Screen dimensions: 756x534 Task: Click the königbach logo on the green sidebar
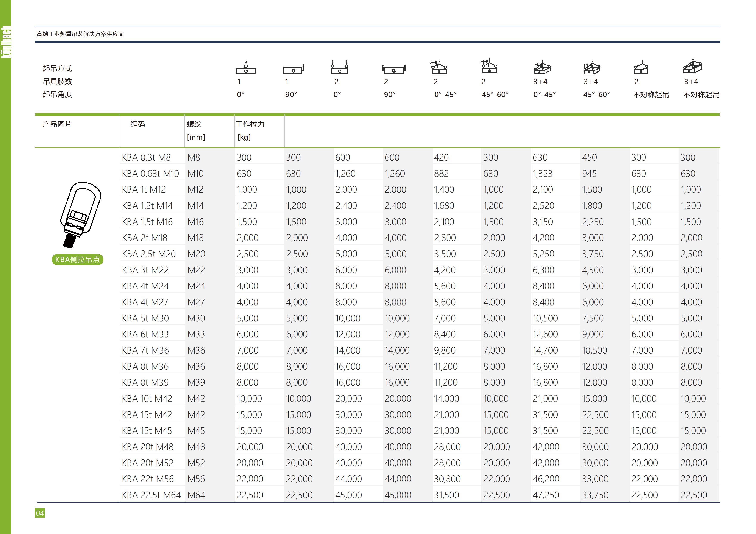[6, 42]
